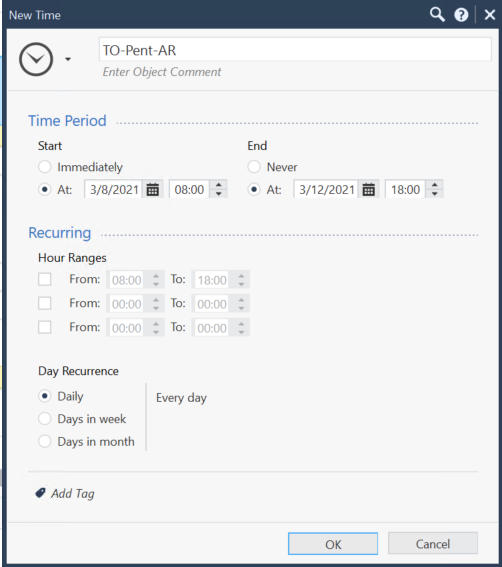Click the Day Recurrence label
This screenshot has width=502, height=567.
coord(78,371)
